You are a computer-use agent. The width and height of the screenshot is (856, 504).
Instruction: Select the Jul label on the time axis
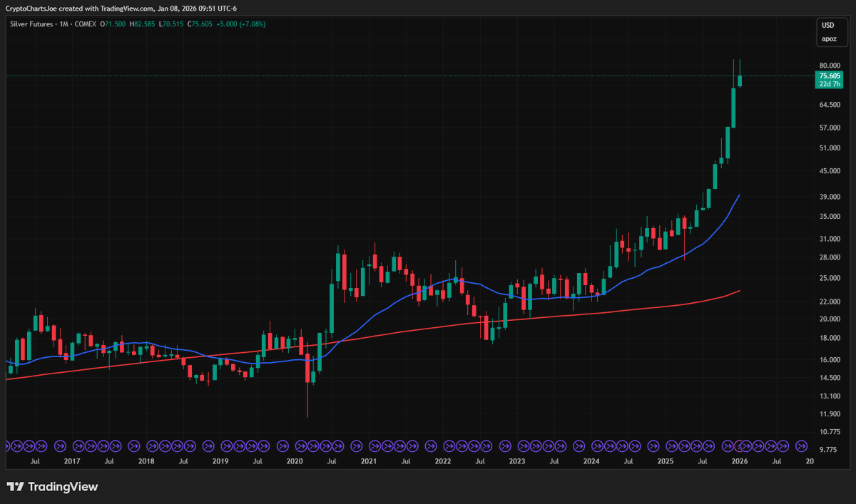(x=35, y=461)
